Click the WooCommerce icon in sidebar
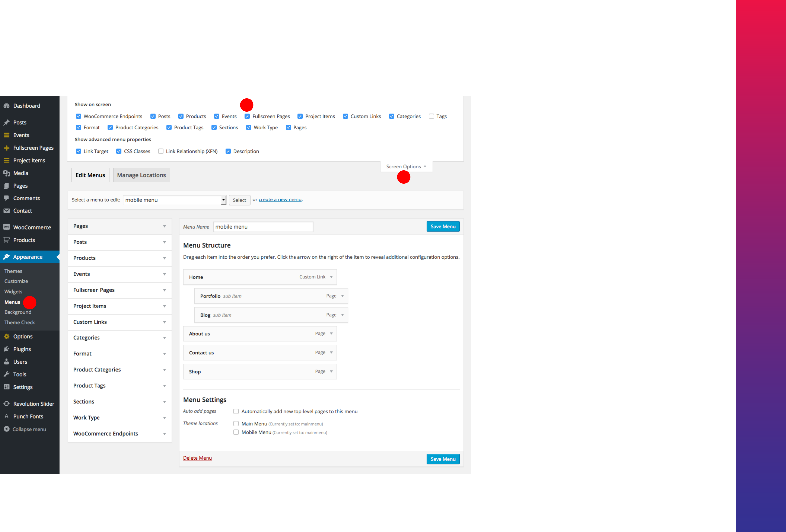Screen dimensions: 786x532 (x=6, y=227)
